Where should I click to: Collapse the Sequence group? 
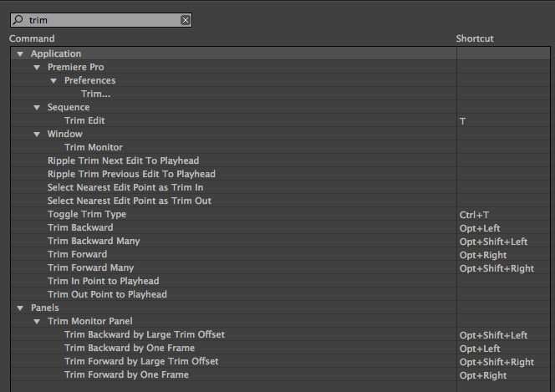(38, 108)
